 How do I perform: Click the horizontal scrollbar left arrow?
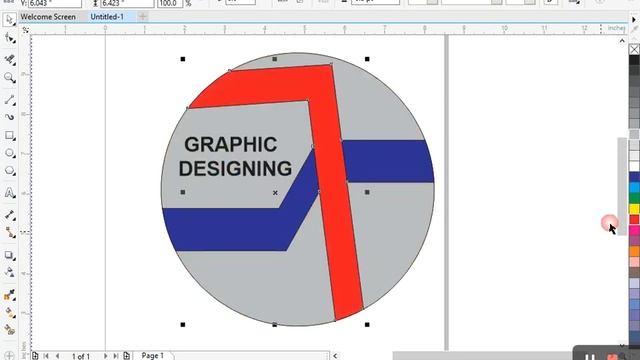click(335, 356)
